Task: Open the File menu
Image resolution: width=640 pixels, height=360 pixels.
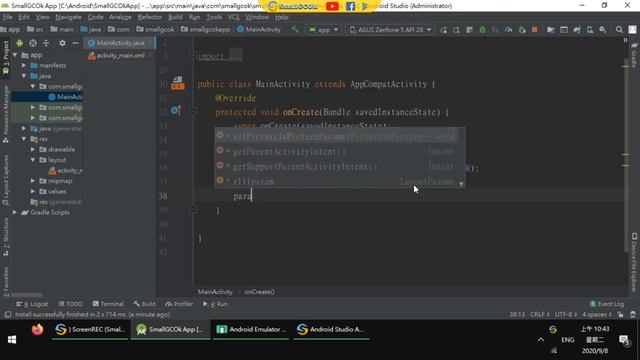Action: tap(7, 17)
